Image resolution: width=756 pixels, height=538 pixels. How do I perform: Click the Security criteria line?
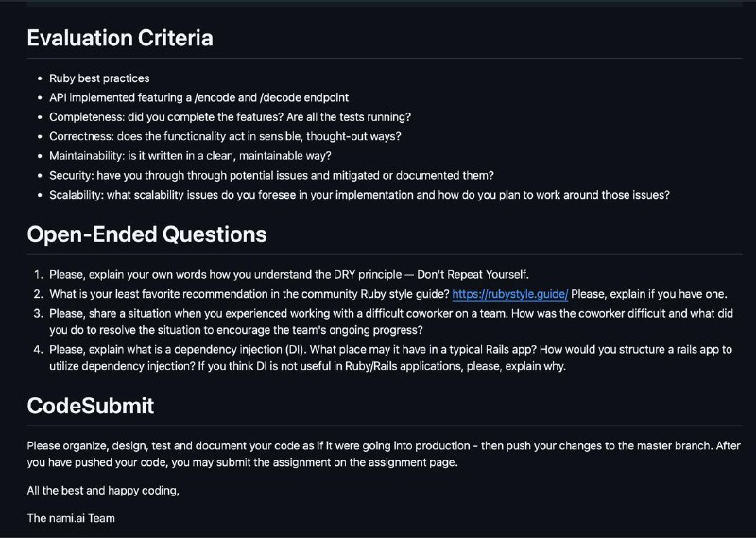pos(271,175)
